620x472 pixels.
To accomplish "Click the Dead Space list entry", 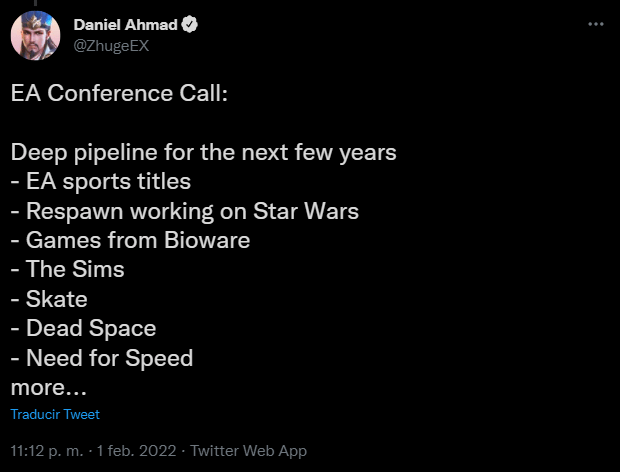I will tap(83, 329).
